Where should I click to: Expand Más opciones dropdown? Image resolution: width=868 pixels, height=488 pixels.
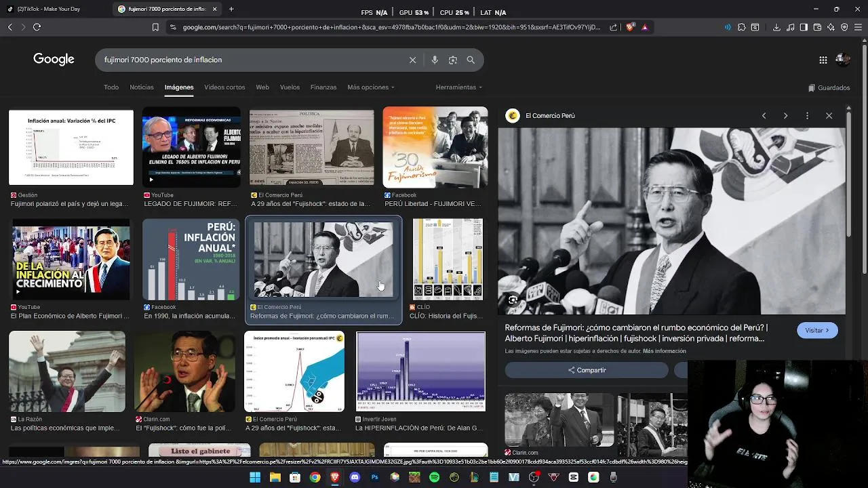tap(371, 87)
